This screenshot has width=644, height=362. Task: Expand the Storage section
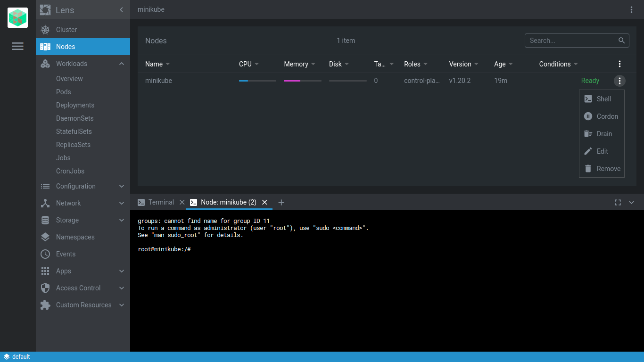122,220
